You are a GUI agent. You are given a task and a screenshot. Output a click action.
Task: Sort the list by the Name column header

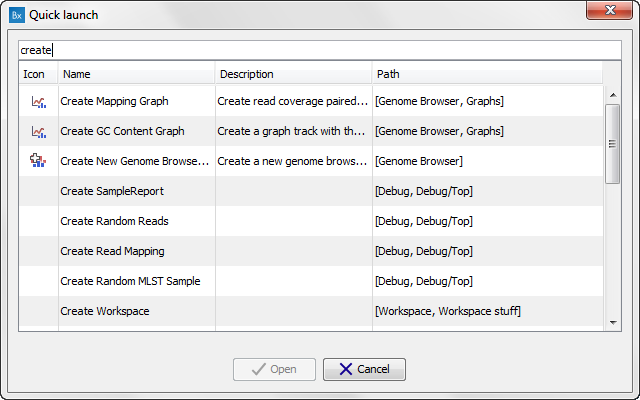[137, 74]
